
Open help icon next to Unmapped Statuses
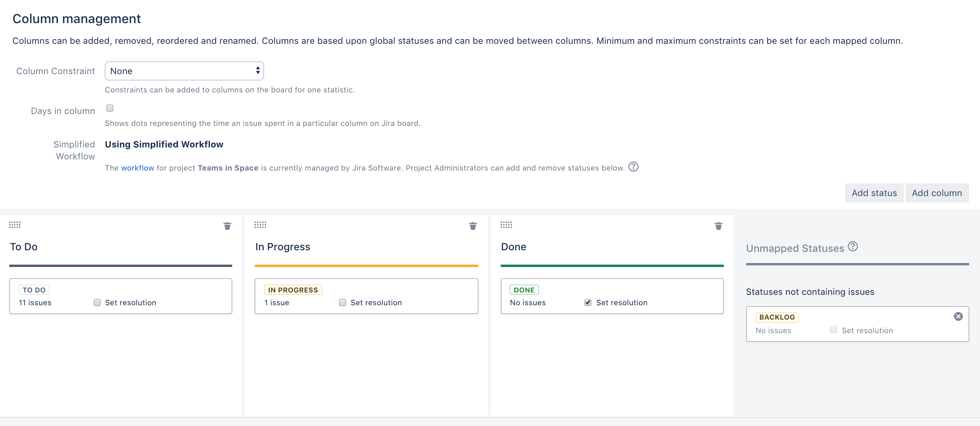click(x=853, y=247)
